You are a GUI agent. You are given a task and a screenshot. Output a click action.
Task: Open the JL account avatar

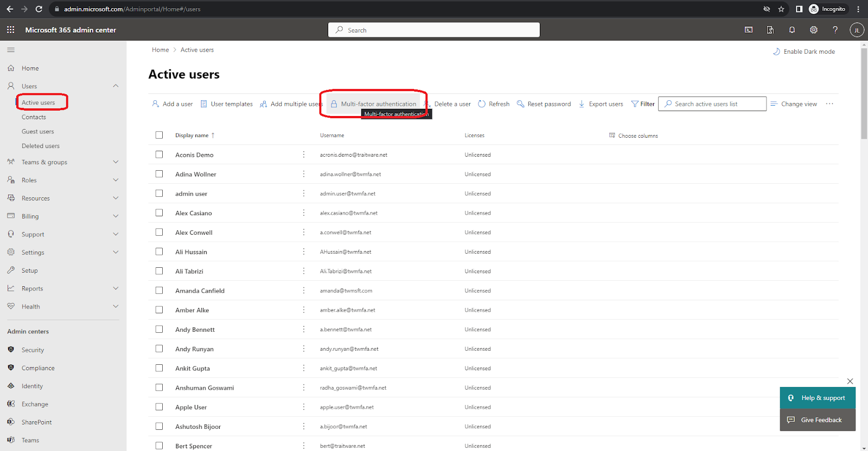pyautogui.click(x=857, y=30)
